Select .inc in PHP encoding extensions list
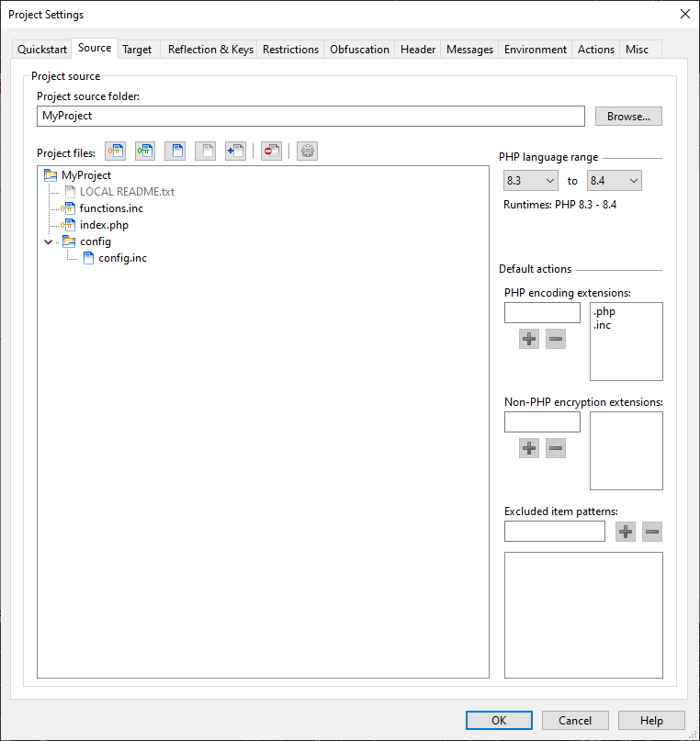Viewport: 700px width, 741px height. 604,325
